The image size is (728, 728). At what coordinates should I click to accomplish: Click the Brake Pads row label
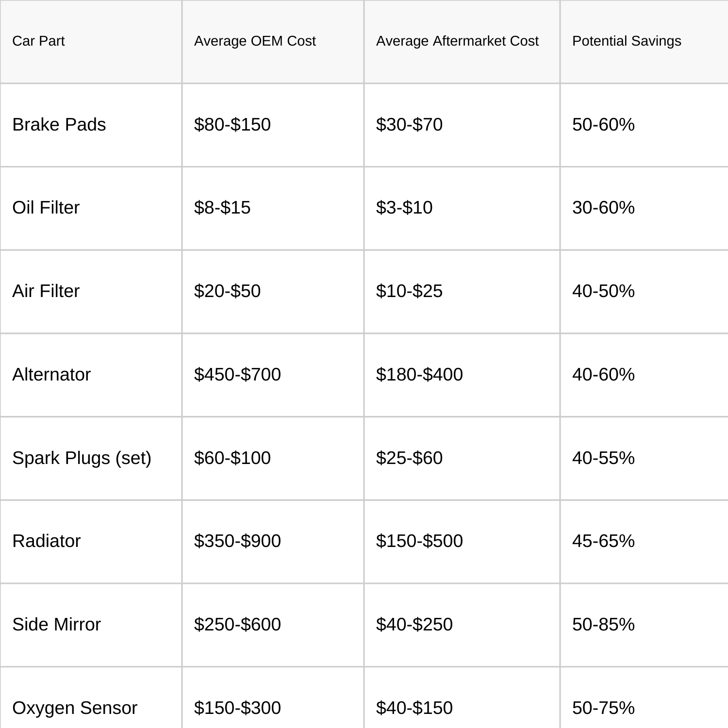pos(59,125)
